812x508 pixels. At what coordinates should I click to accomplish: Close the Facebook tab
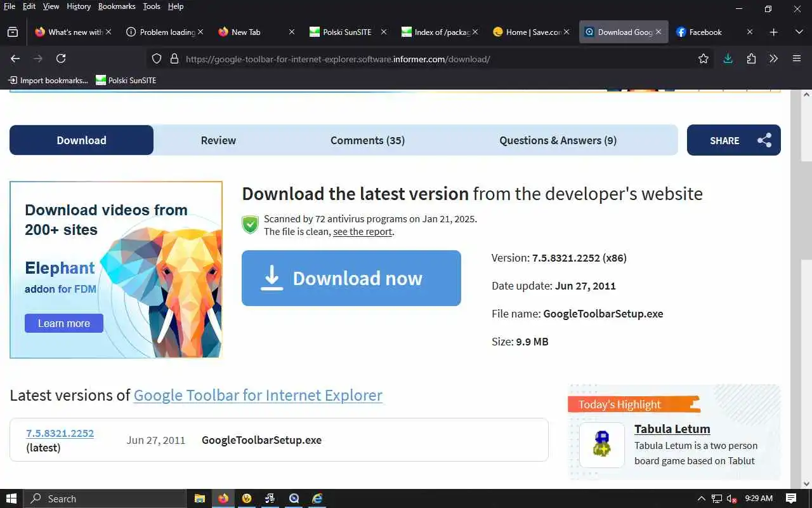coord(750,32)
